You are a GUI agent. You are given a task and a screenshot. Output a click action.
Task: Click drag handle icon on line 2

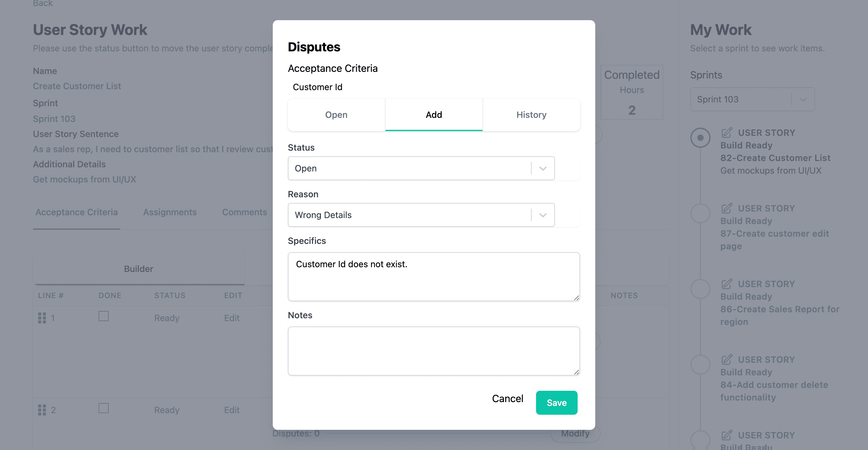(x=42, y=410)
